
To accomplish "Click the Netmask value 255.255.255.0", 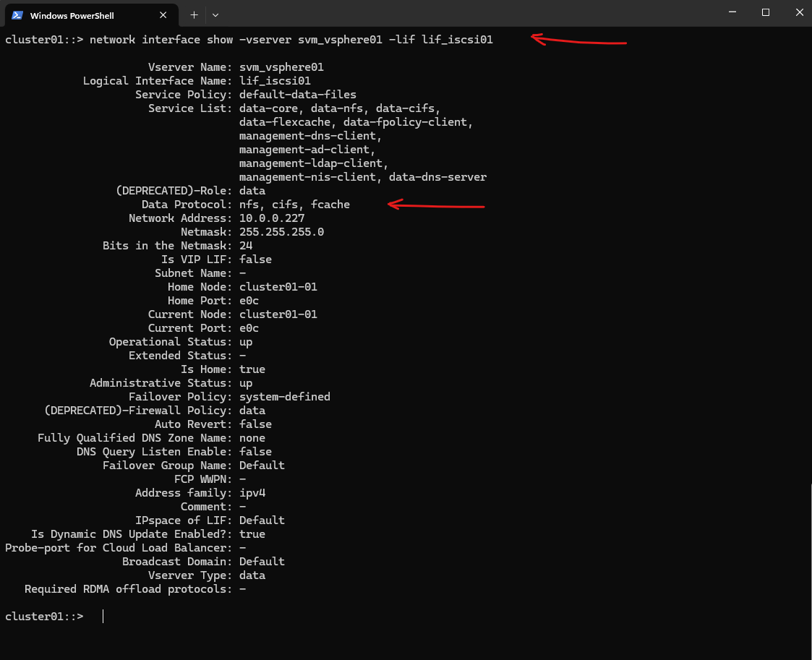I will [x=281, y=232].
